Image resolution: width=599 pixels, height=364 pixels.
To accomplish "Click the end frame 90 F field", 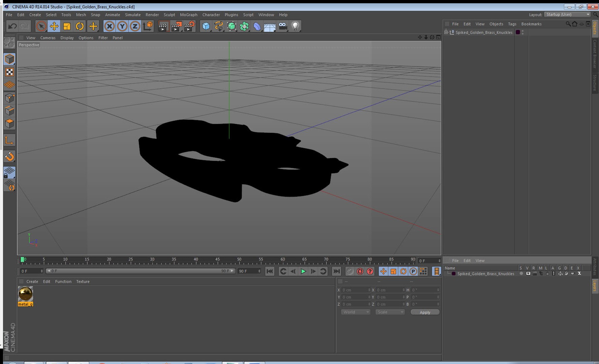I will click(249, 271).
